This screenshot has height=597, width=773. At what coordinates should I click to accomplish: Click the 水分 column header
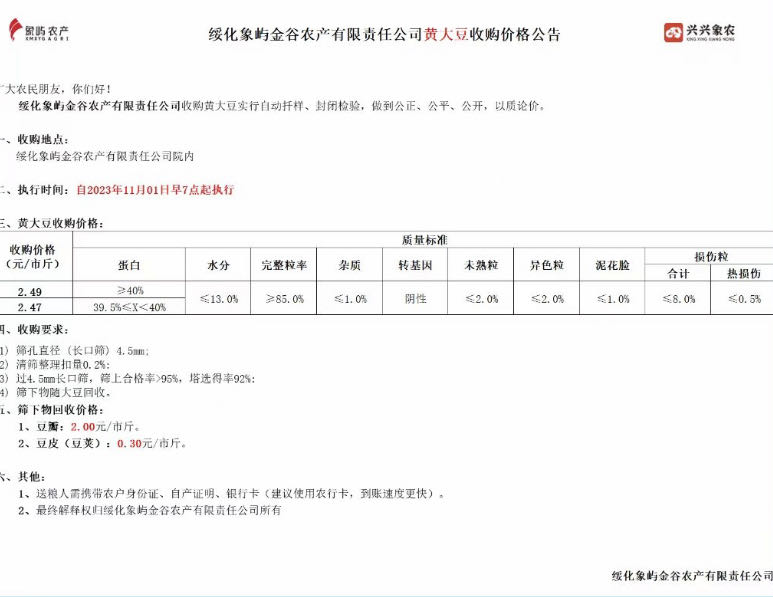pyautogui.click(x=218, y=265)
